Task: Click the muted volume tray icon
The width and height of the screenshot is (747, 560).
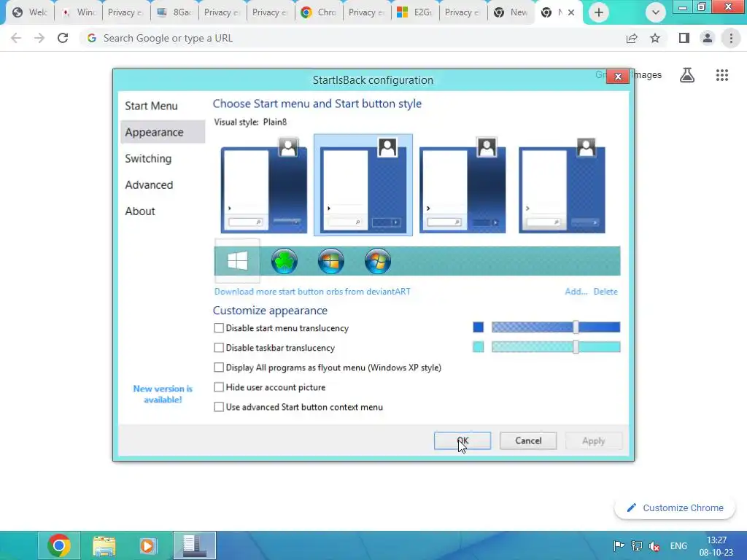Action: 654,545
